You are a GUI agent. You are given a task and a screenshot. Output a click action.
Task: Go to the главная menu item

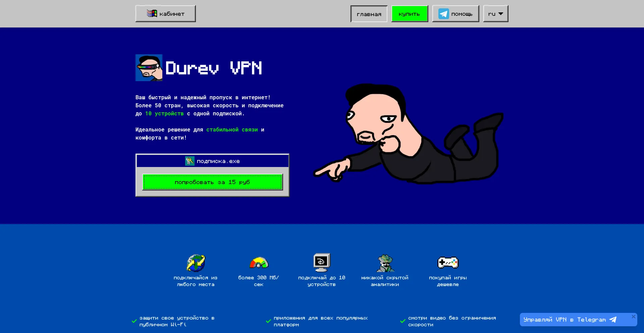point(369,14)
